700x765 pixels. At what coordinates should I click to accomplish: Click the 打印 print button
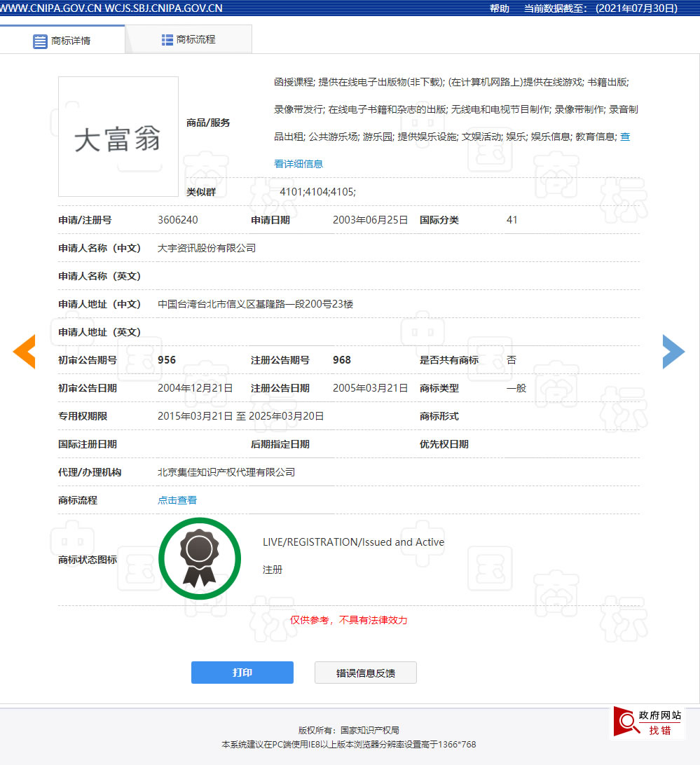click(x=242, y=672)
